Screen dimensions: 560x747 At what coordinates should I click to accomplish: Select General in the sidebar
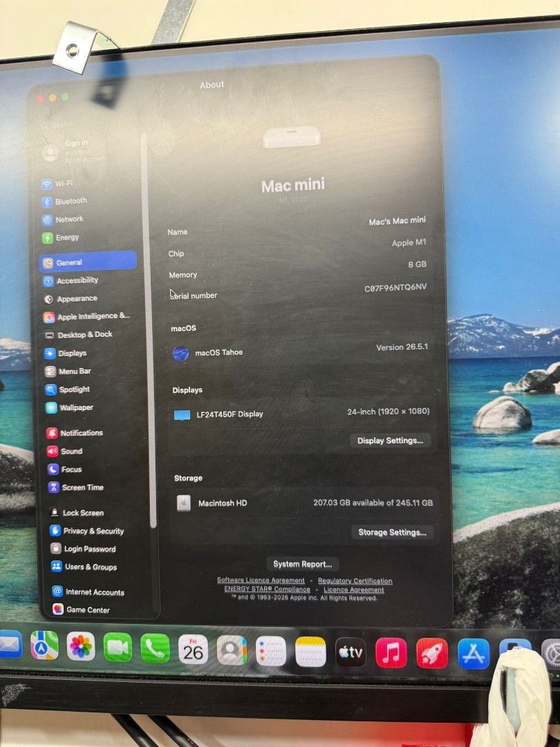(88, 261)
